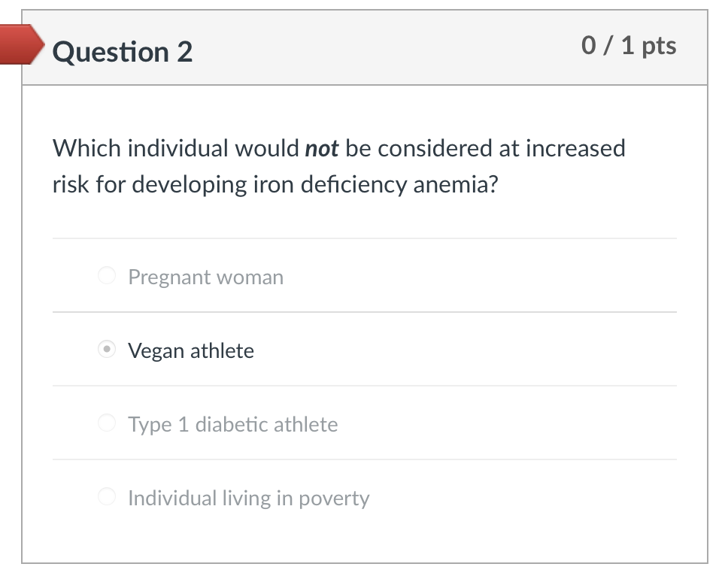Click the "Vegan athlete" answer text
Viewport: 728px width, 582px height.
[x=191, y=350]
